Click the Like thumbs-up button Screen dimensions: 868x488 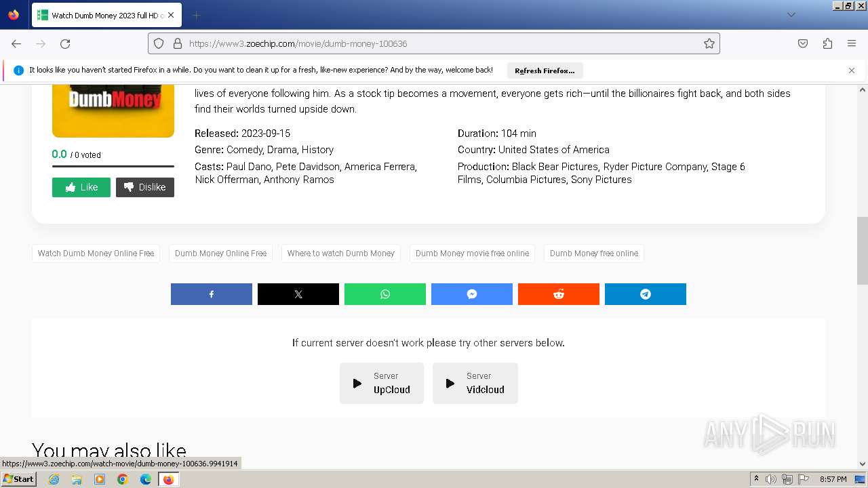pos(81,187)
